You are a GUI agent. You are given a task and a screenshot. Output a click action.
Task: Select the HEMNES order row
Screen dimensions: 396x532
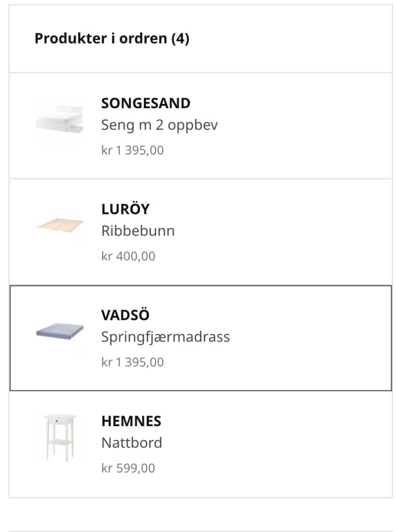200,444
